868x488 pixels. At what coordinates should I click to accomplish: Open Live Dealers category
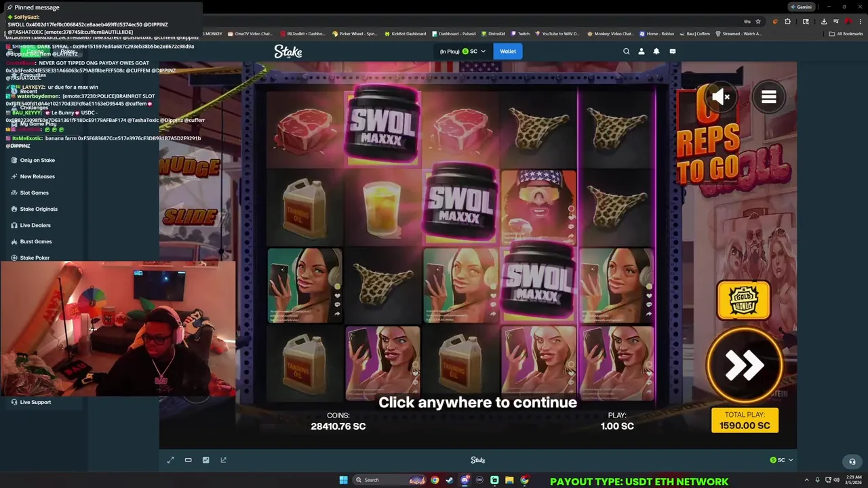[x=35, y=225]
